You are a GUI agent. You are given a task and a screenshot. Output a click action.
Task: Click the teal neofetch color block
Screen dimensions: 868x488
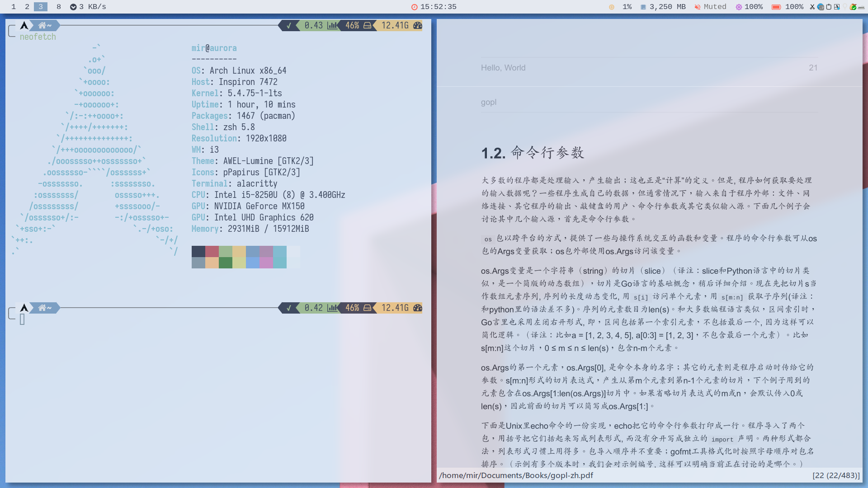tap(280, 251)
